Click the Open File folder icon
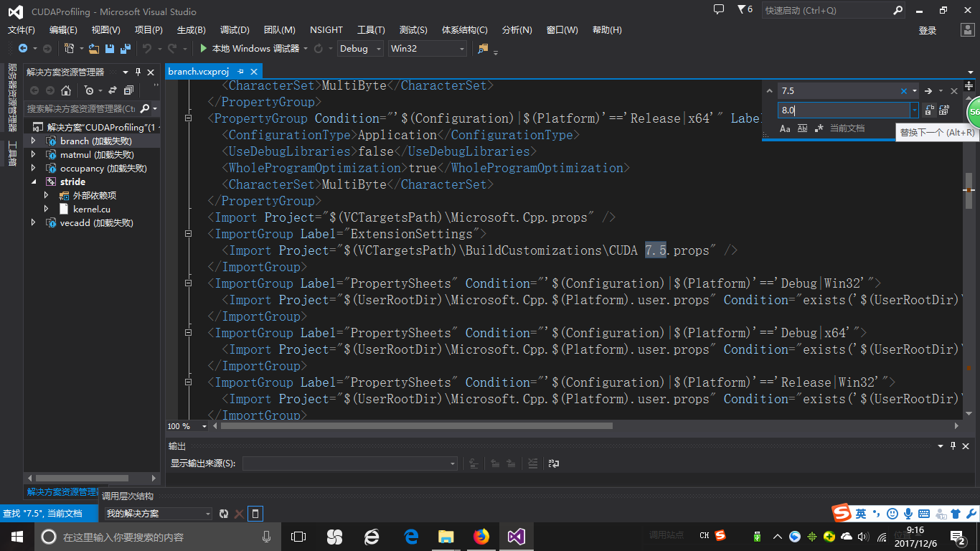Screen dimensions: 980x551 tap(94, 49)
